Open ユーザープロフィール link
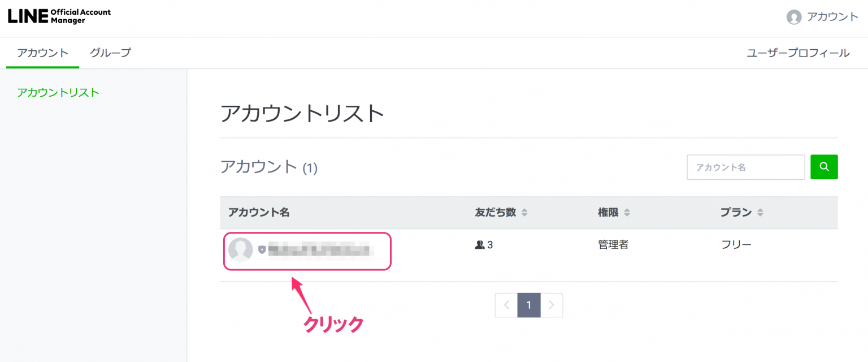Screen dimensions: 868x362 798,53
